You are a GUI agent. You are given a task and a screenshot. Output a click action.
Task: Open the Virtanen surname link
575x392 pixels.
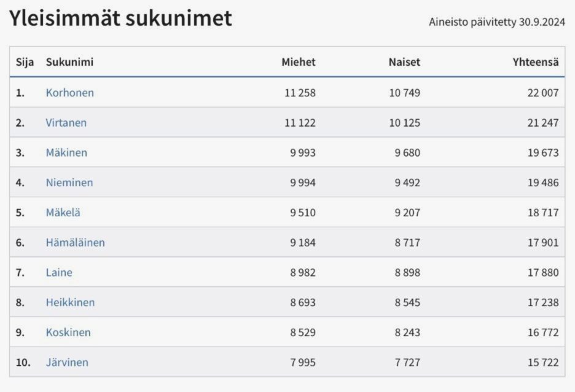point(66,123)
